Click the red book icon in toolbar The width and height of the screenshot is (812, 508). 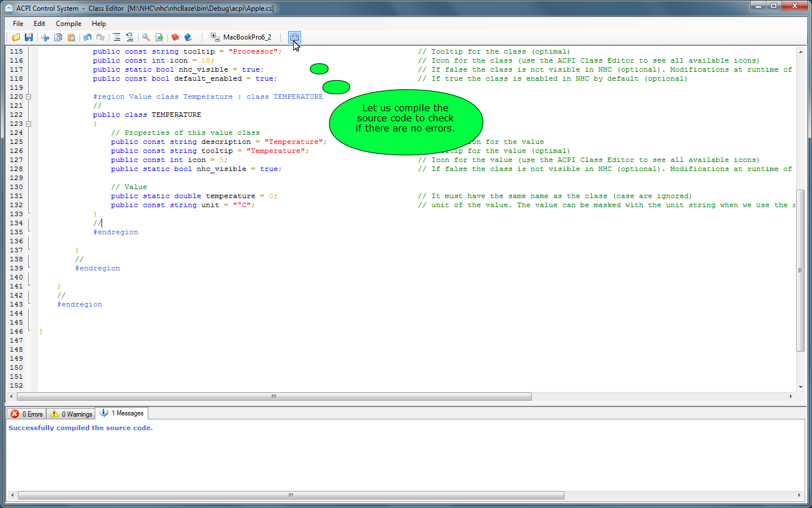[x=175, y=37]
